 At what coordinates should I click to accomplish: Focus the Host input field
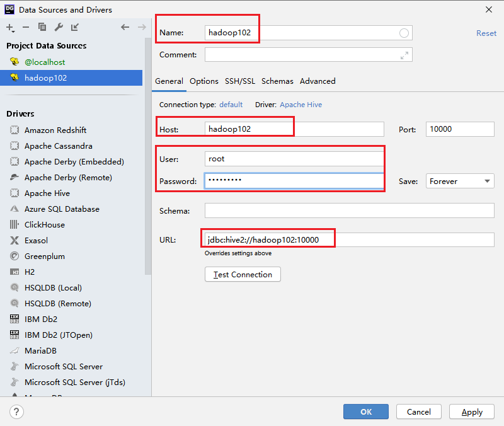[x=294, y=129]
